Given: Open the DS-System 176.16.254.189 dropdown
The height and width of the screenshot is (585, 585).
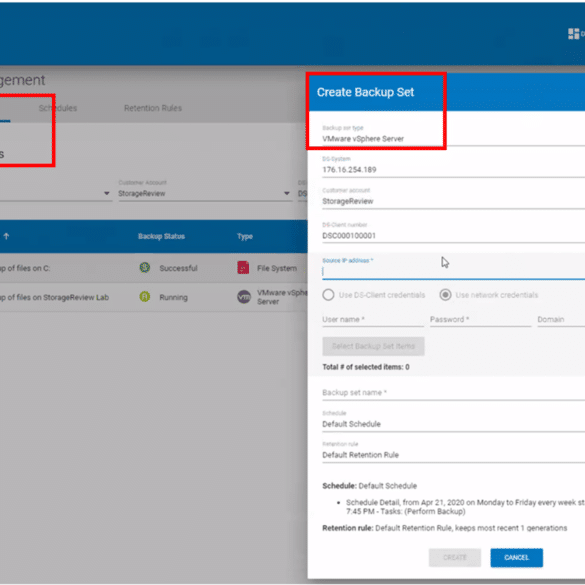Looking at the screenshot, I should (x=453, y=170).
